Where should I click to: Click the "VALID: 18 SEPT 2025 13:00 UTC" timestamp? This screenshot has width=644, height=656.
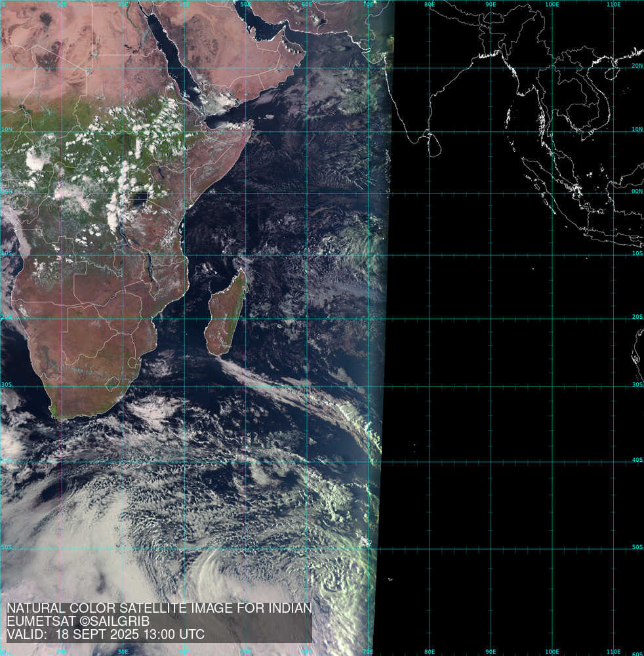pyautogui.click(x=106, y=634)
